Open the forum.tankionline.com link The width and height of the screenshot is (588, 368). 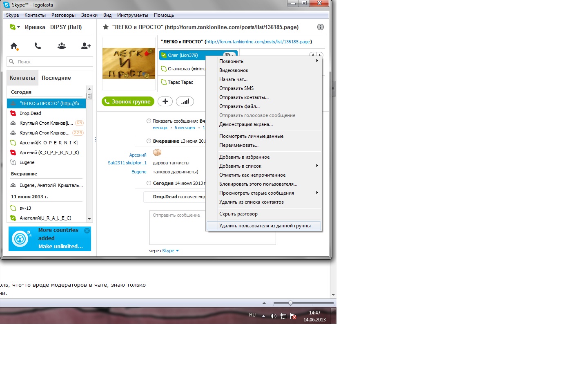coord(258,42)
